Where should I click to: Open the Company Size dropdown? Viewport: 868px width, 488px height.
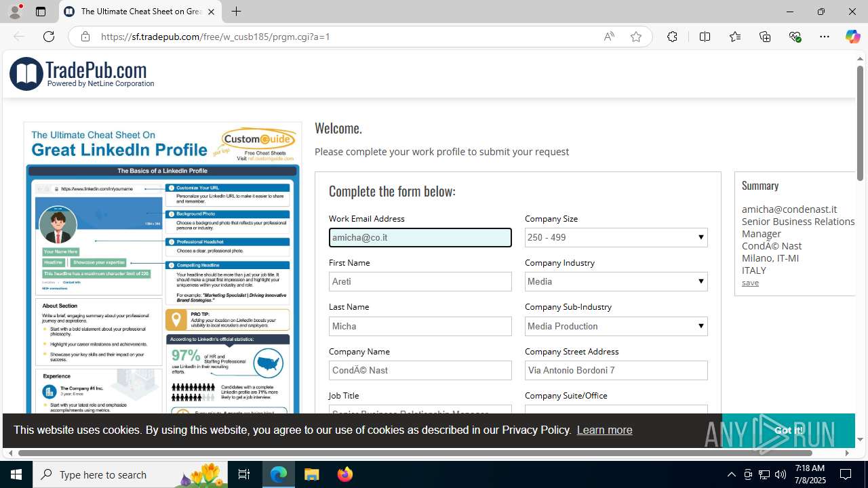coord(616,237)
